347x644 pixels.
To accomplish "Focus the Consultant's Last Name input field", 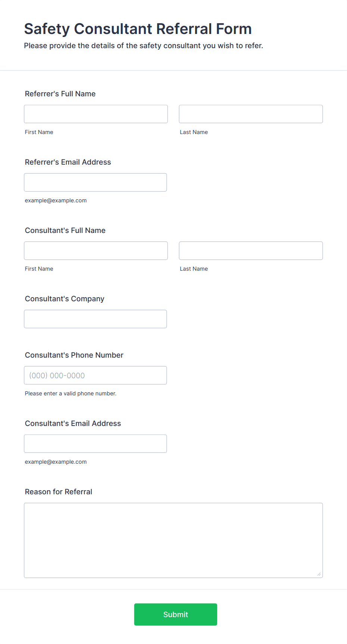I will click(x=251, y=251).
